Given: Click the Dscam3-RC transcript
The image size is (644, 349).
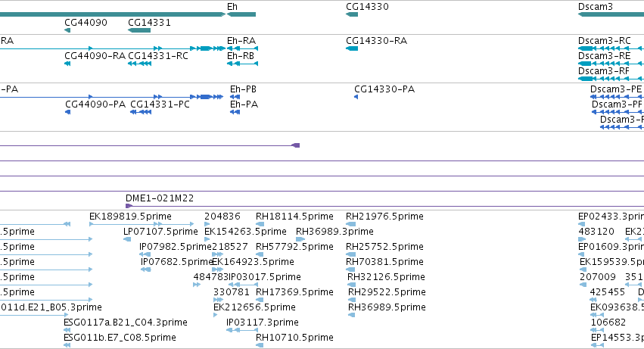Looking at the screenshot, I should coord(611,48).
